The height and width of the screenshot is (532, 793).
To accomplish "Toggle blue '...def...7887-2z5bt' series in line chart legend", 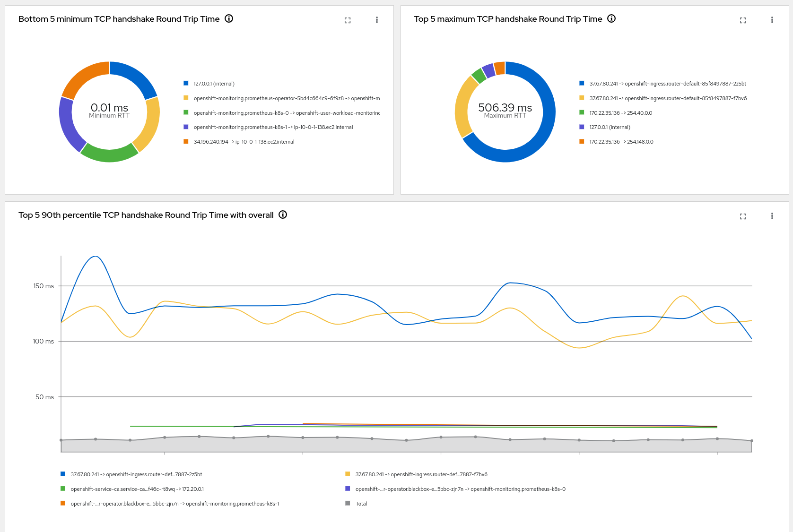I will (x=63, y=474).
